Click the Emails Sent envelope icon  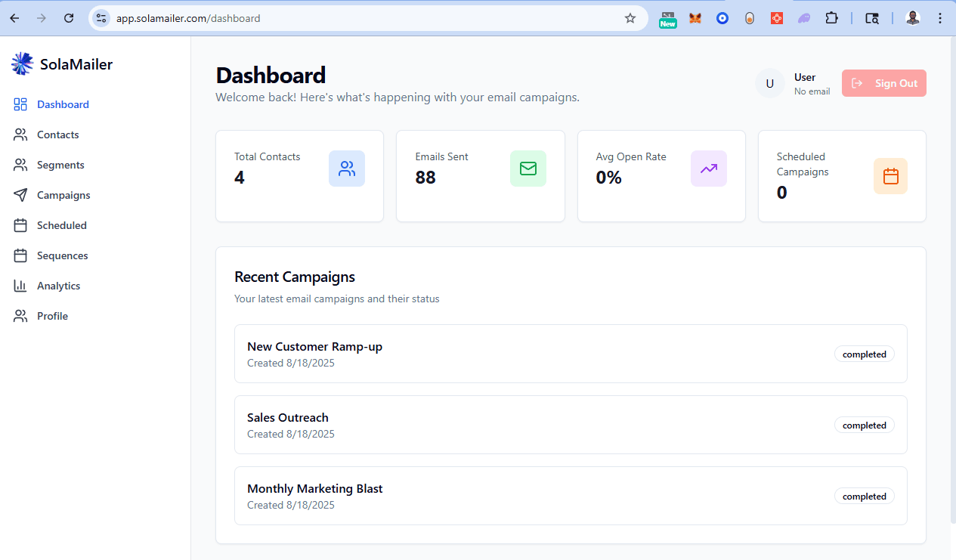click(x=528, y=169)
